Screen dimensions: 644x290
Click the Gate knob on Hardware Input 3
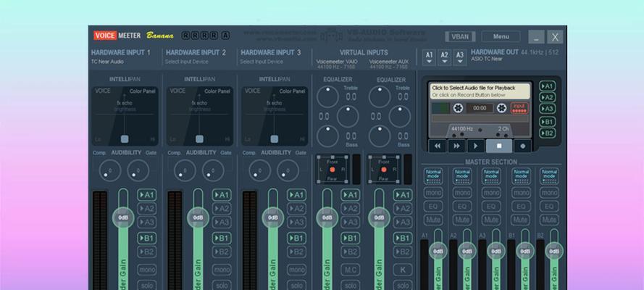[x=288, y=170]
